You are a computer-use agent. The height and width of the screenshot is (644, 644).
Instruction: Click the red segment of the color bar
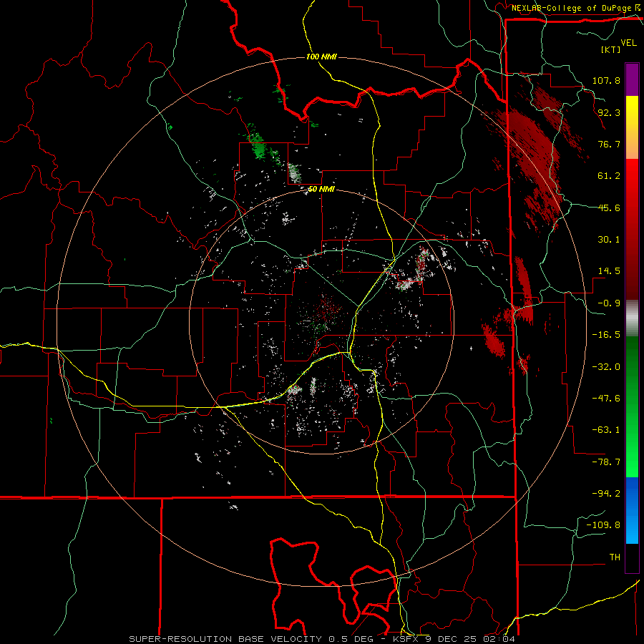pyautogui.click(x=632, y=229)
